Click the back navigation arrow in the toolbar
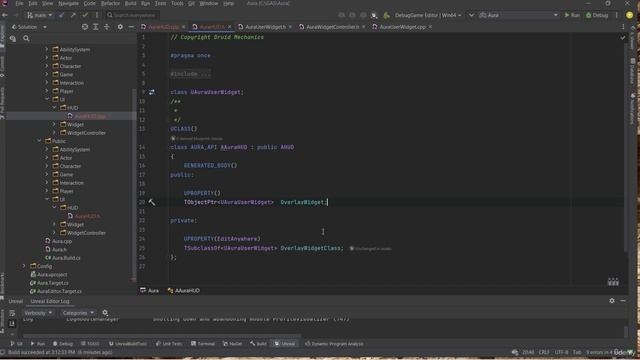 pos(5,15)
